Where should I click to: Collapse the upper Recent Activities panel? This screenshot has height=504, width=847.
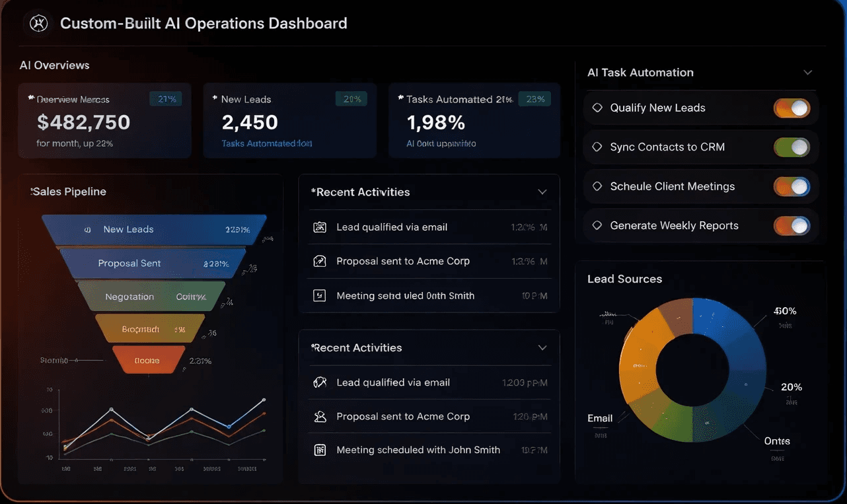542,192
